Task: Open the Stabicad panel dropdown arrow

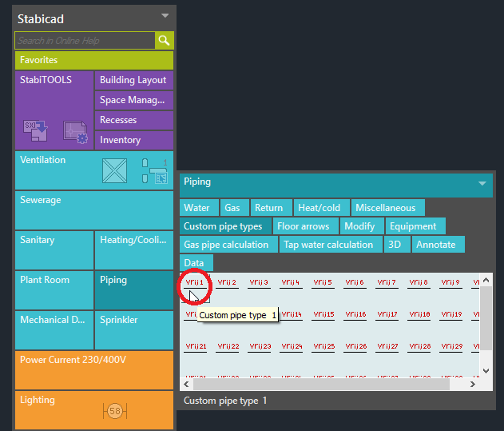Action: (165, 16)
